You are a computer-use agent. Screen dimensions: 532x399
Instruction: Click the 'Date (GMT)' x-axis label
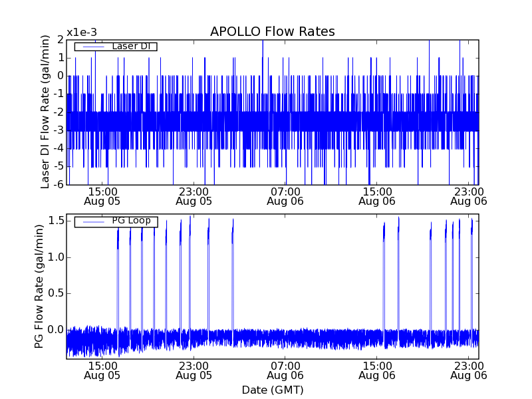click(x=272, y=390)
